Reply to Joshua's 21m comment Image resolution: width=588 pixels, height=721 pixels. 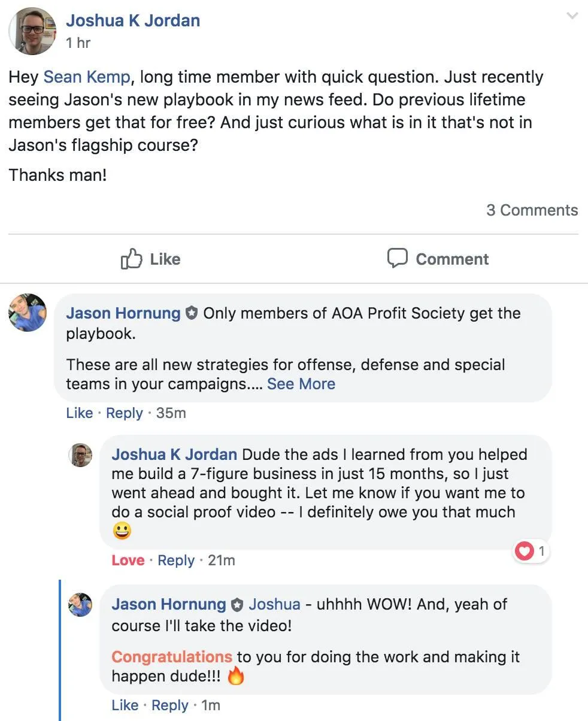(x=176, y=561)
